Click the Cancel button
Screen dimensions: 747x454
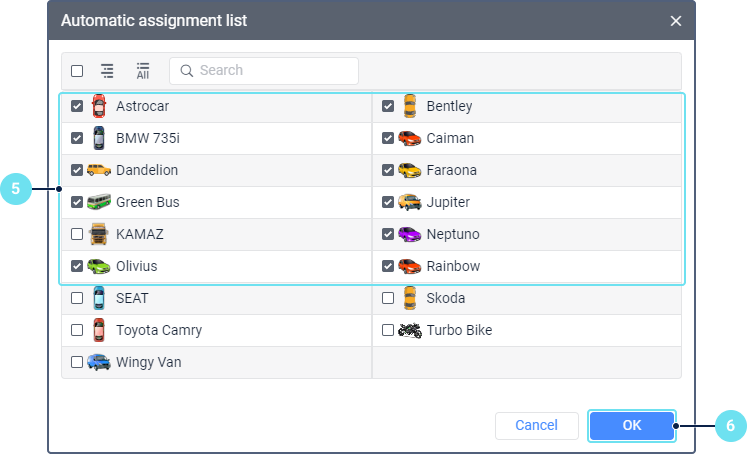coord(536,425)
